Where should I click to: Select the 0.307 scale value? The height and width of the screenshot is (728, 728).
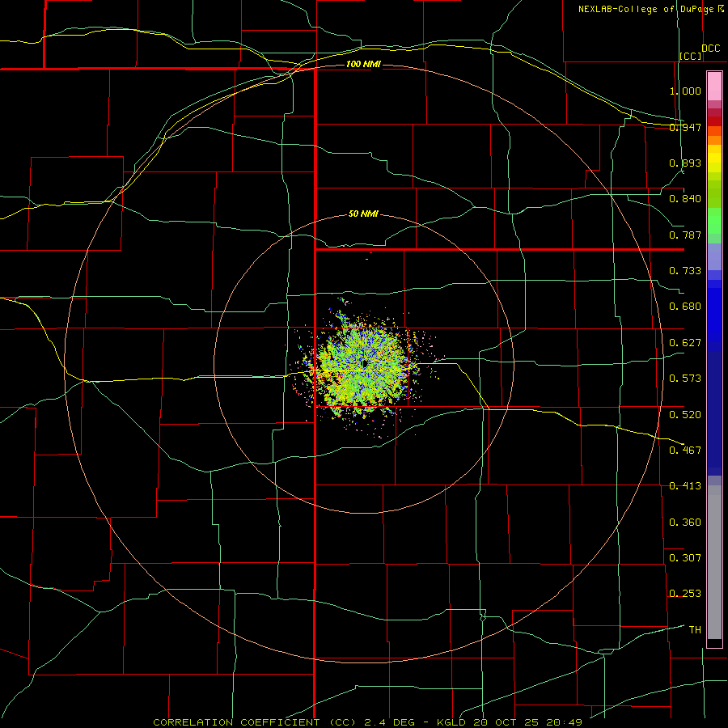tap(685, 558)
